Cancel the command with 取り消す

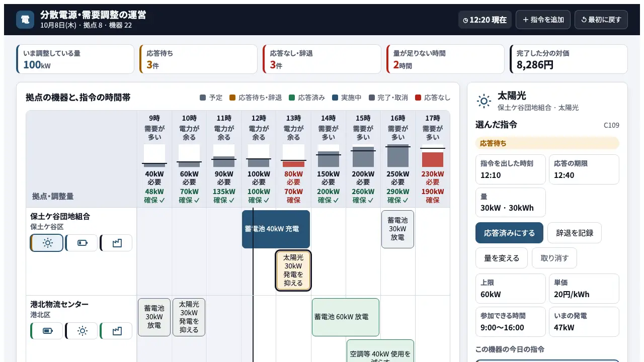tap(554, 258)
